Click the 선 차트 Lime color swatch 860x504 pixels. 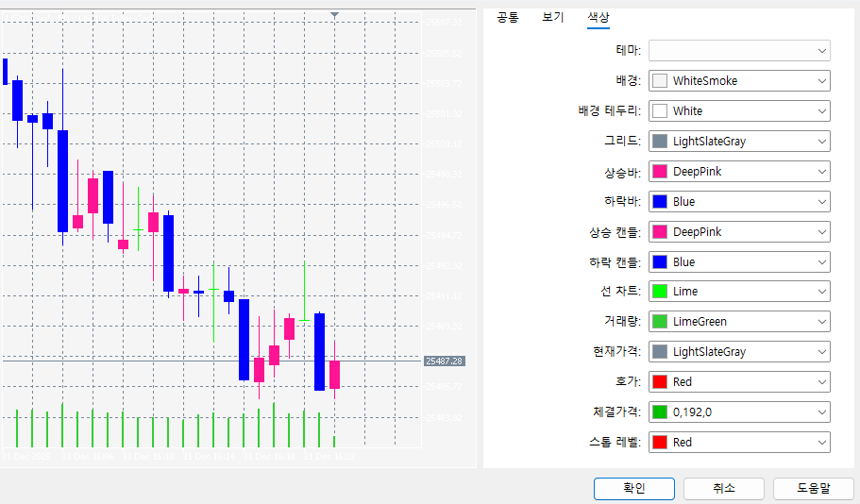tap(660, 292)
